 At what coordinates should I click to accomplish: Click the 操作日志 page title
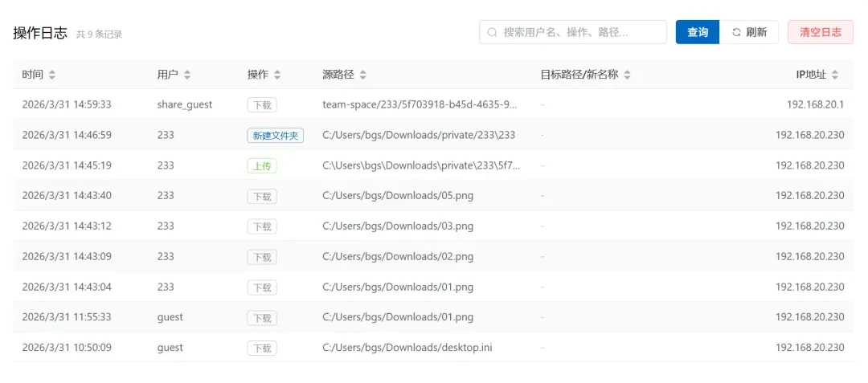coord(40,33)
